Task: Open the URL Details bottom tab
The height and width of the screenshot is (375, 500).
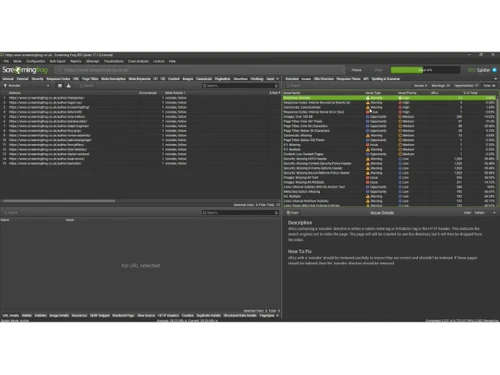Action: (x=11, y=315)
